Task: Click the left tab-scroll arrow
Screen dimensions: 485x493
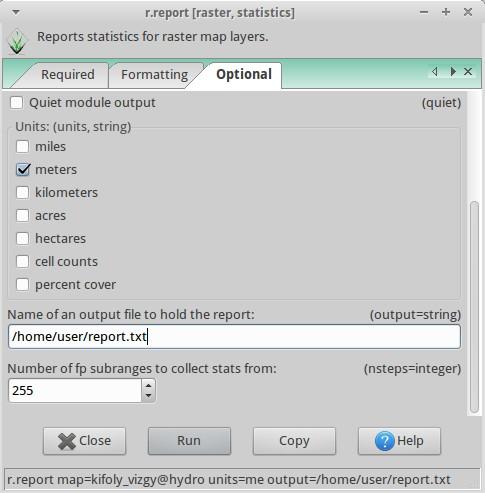Action: pyautogui.click(x=435, y=71)
